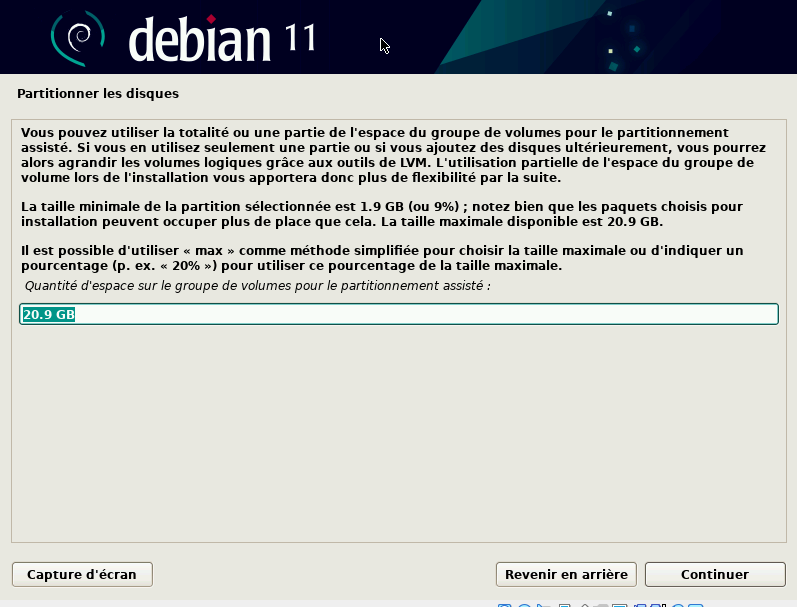The height and width of the screenshot is (607, 797).
Task: Go back with Revenir en arrière
Action: pos(566,574)
